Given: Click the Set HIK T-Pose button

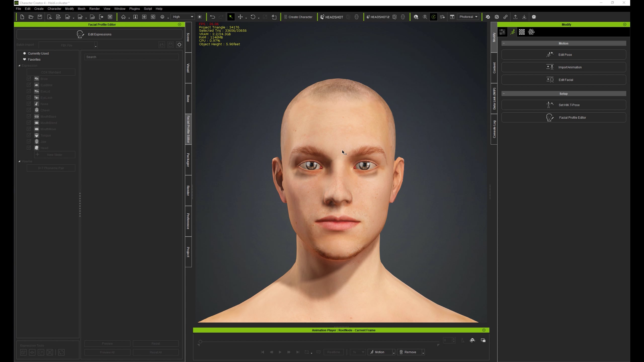Looking at the screenshot, I should coord(563,105).
